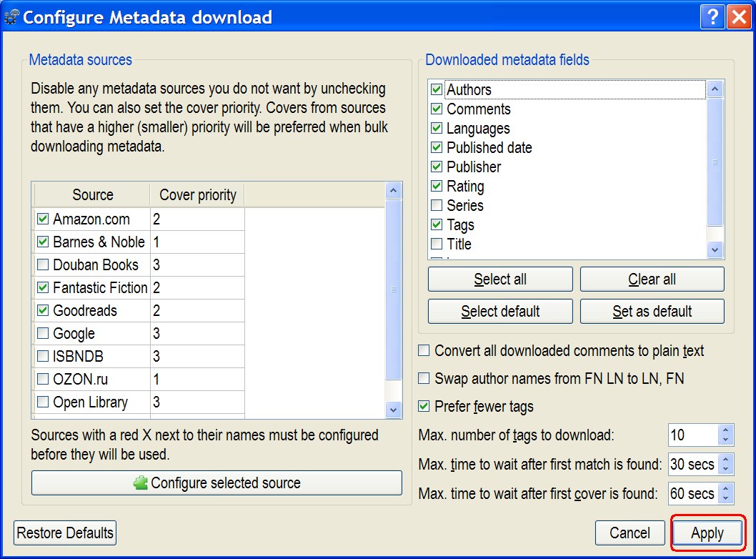Image resolution: width=756 pixels, height=559 pixels.
Task: Click the Cover priority column header
Action: [x=197, y=195]
